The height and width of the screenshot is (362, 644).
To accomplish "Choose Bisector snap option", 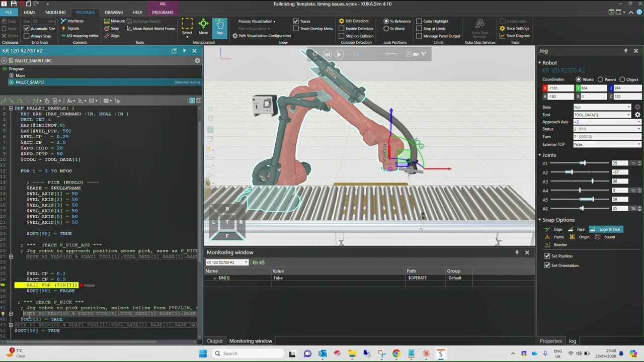I will coord(556,245).
